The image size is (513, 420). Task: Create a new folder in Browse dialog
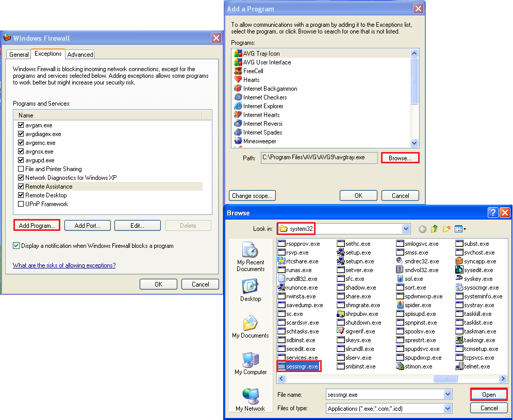coord(446,229)
